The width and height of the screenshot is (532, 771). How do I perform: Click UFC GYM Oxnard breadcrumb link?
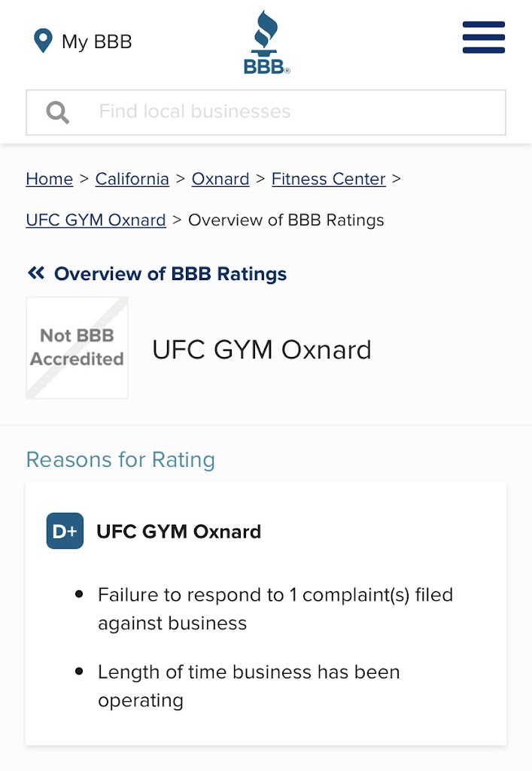click(x=96, y=220)
